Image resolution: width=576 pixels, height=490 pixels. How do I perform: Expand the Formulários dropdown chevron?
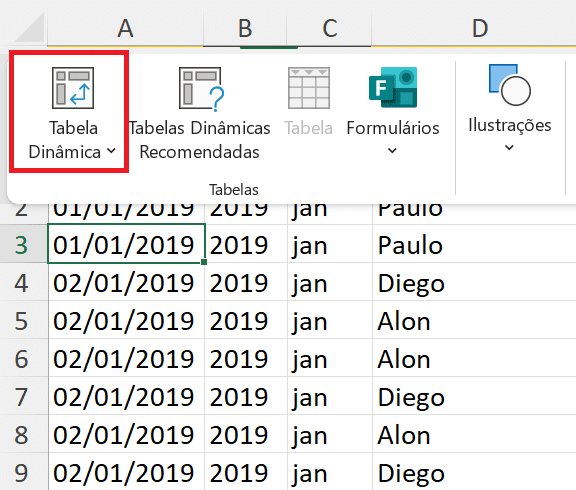(392, 151)
